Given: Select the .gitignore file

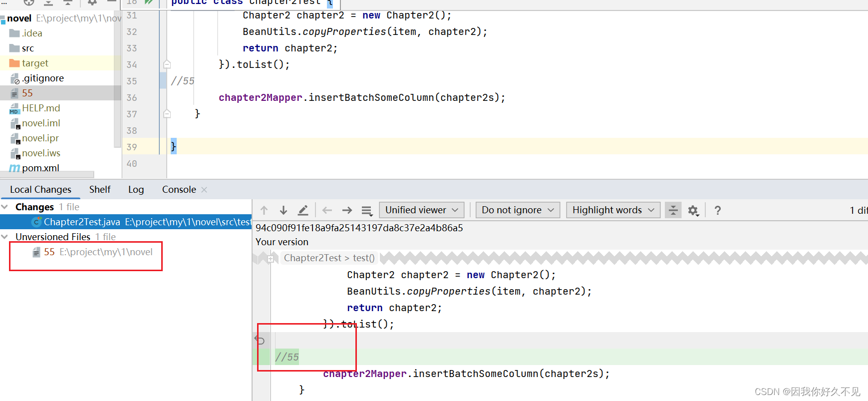Looking at the screenshot, I should coord(43,78).
